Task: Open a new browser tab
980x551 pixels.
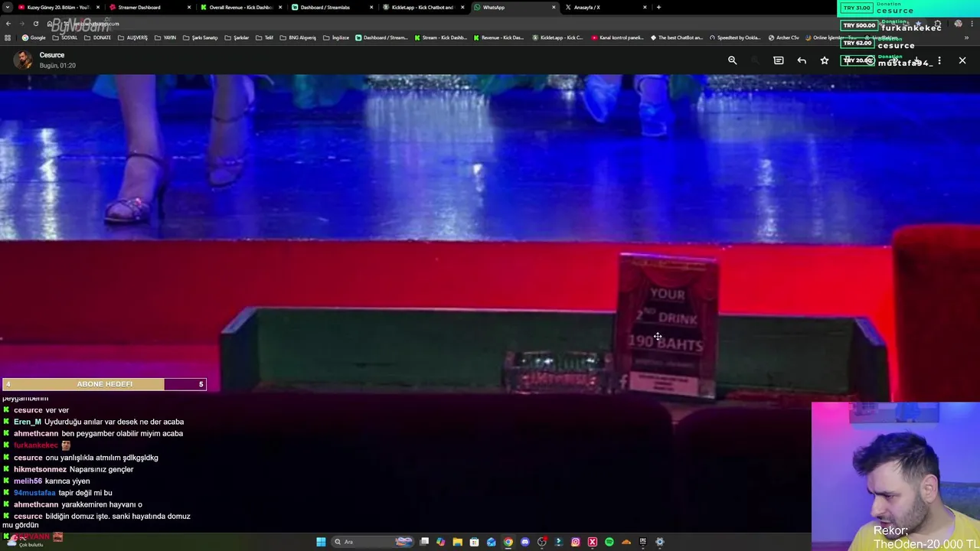Action: tap(658, 7)
